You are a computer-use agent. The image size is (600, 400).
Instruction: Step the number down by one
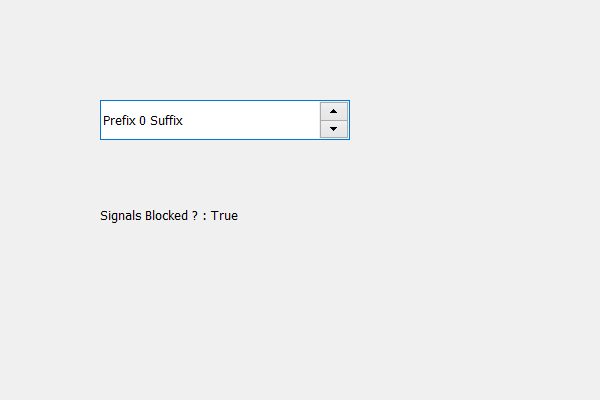[x=333, y=129]
